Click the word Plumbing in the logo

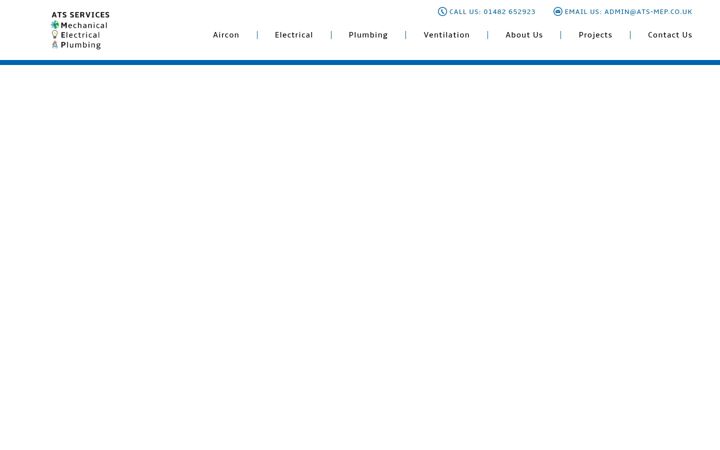81,45
